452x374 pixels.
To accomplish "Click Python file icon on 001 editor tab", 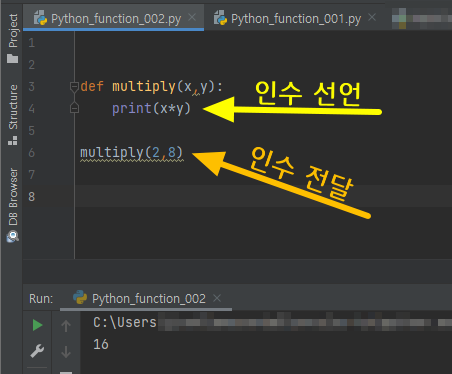I will [220, 18].
